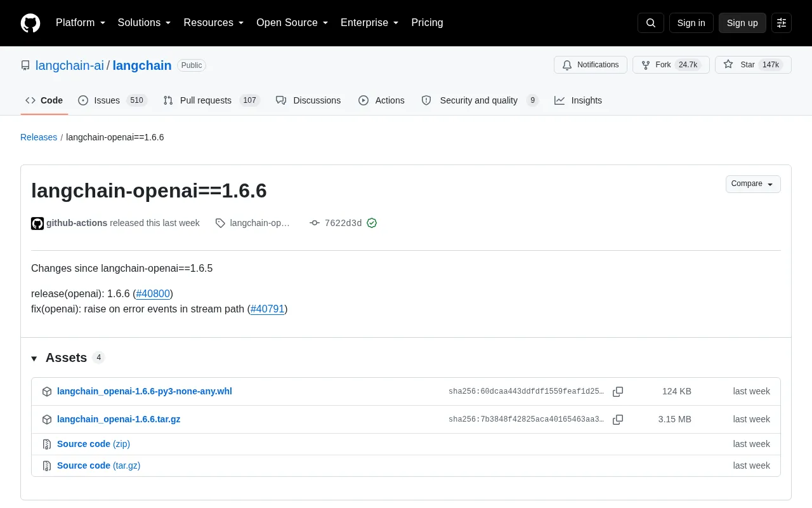Click the Fork icon
Image resolution: width=812 pixels, height=508 pixels.
pos(646,65)
